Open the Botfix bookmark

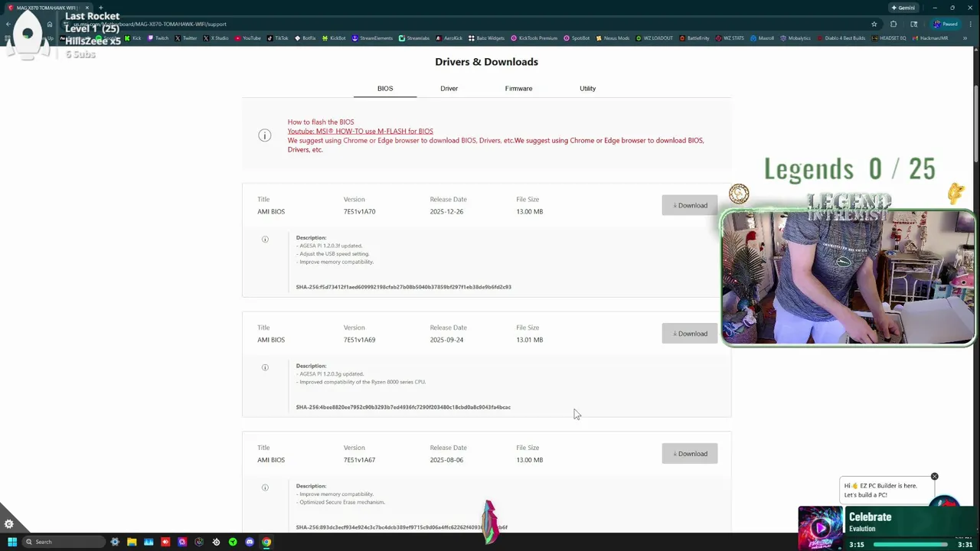pos(305,38)
